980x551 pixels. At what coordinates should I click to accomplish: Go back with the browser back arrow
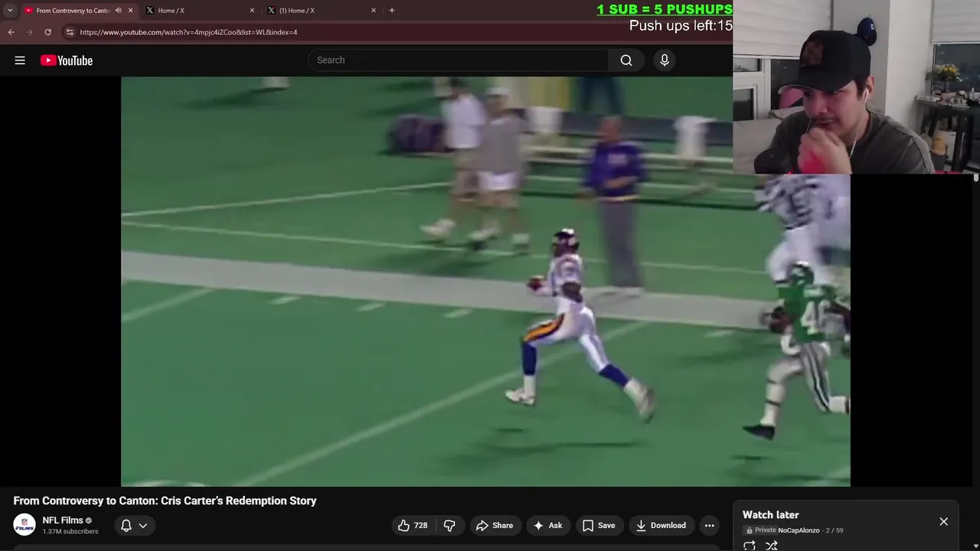(x=11, y=32)
